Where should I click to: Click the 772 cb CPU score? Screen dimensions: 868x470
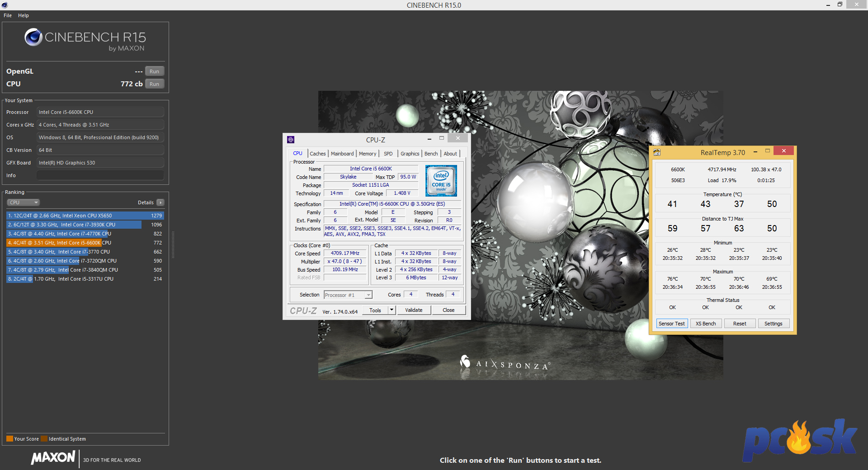[132, 84]
